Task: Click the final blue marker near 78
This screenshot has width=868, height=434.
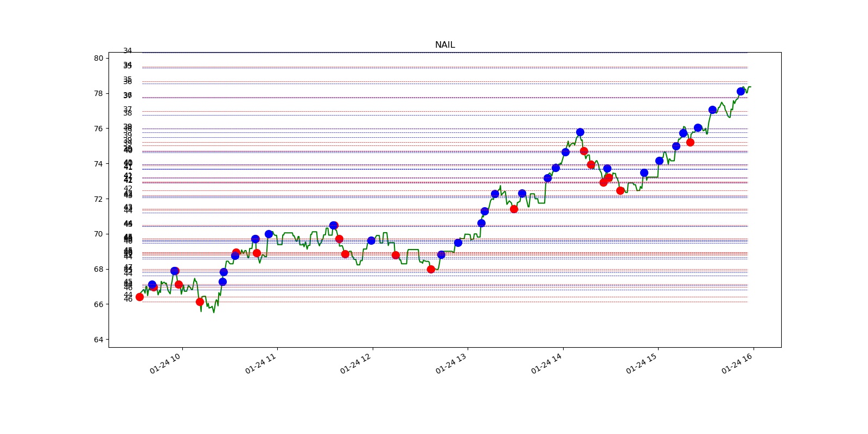Action: pyautogui.click(x=741, y=91)
